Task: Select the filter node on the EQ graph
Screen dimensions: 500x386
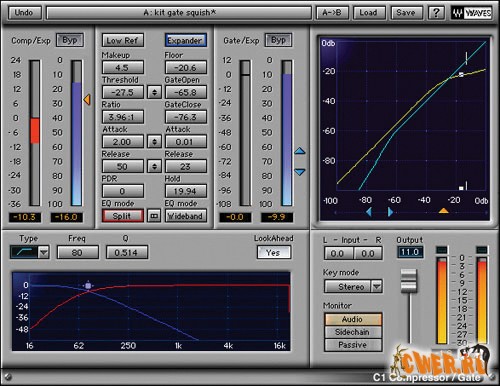Action: (x=88, y=286)
